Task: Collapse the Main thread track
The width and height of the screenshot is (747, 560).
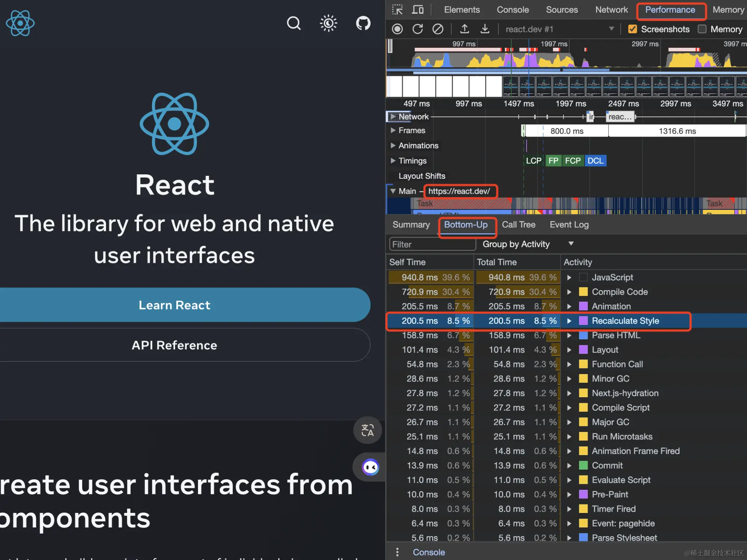Action: (393, 191)
